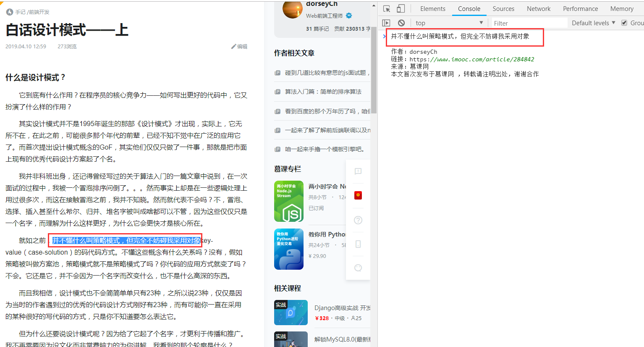Clear the console using the circle-slash icon
The height and width of the screenshot is (347, 644).
[401, 23]
